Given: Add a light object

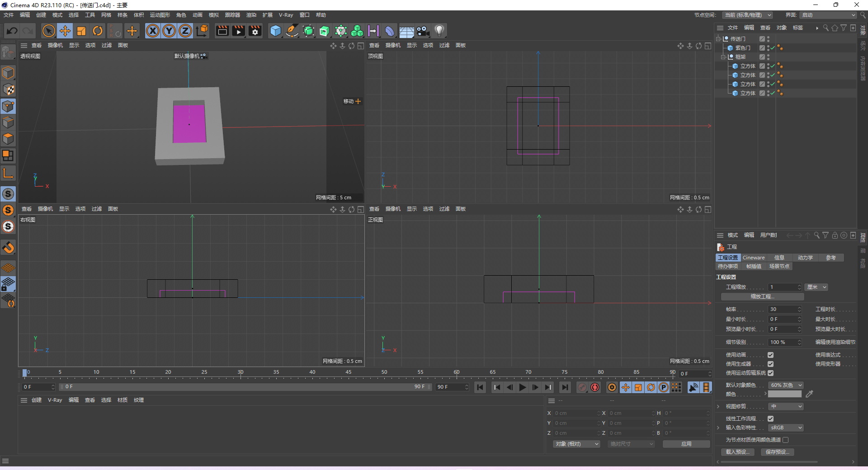Looking at the screenshot, I should [439, 31].
